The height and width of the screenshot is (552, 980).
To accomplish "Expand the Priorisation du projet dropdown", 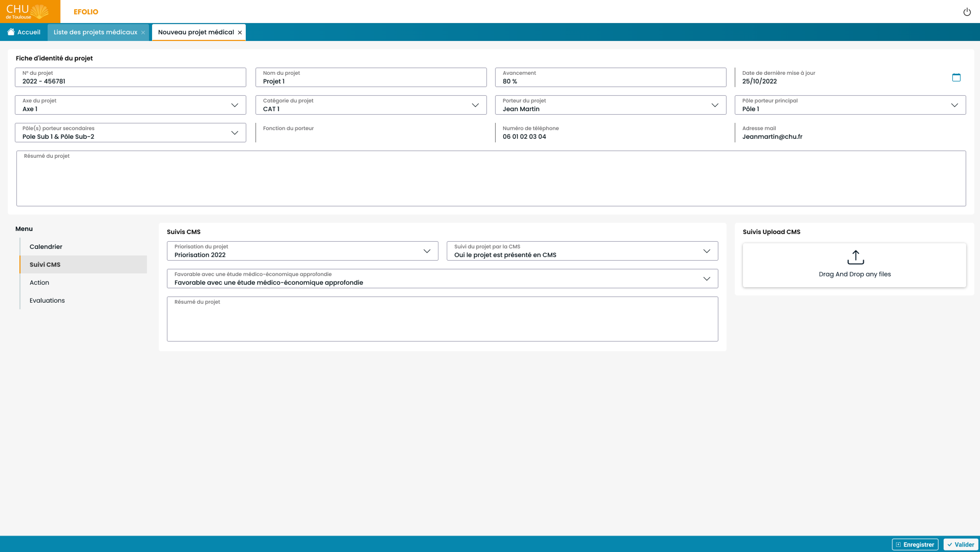I will 427,251.
